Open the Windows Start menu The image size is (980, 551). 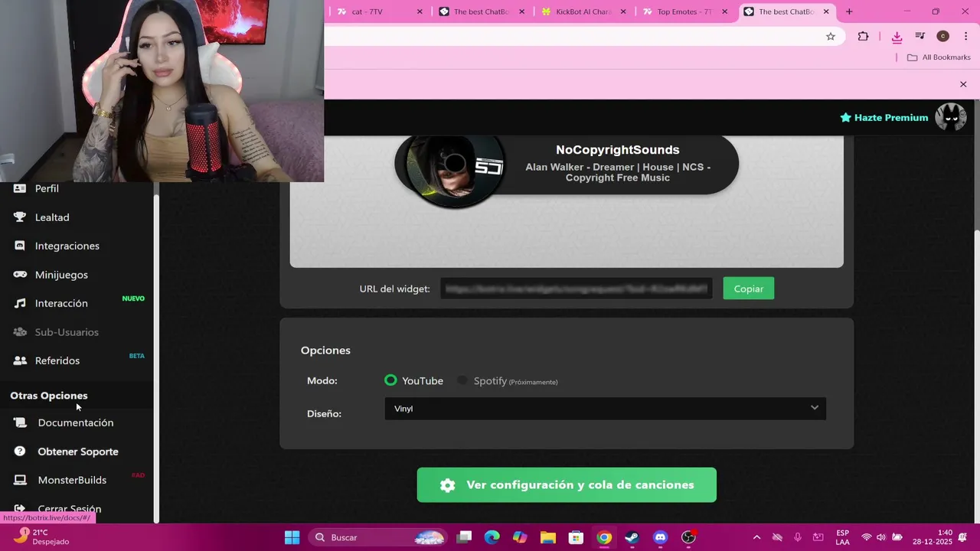coord(292,537)
